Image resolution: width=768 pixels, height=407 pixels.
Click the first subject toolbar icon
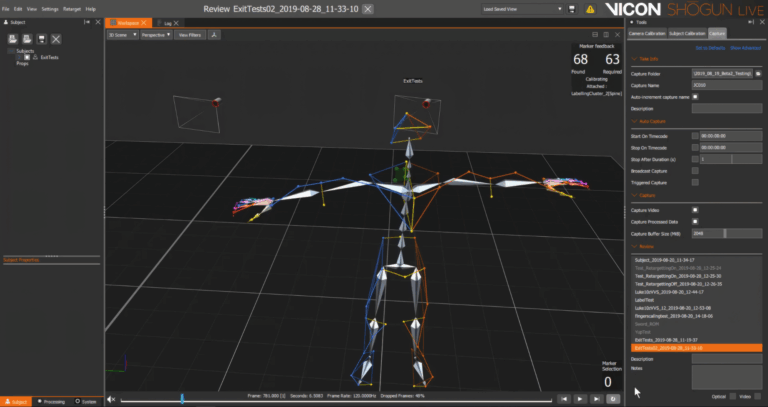tap(10, 38)
